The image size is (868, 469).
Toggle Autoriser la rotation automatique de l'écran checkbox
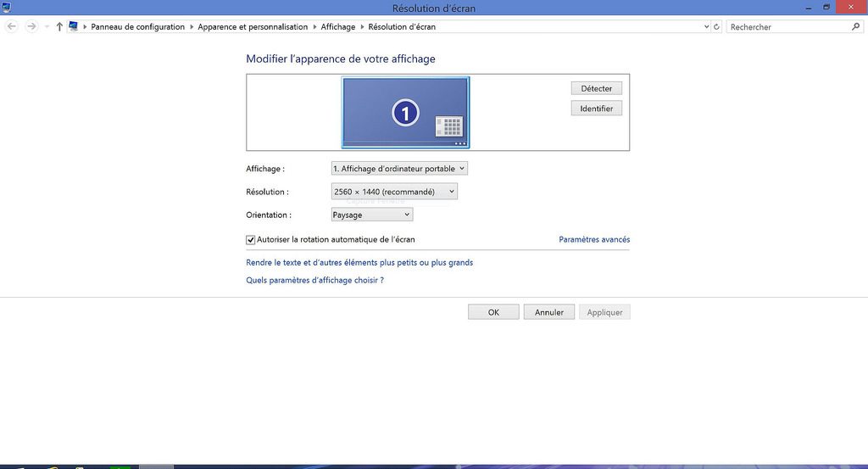point(251,240)
